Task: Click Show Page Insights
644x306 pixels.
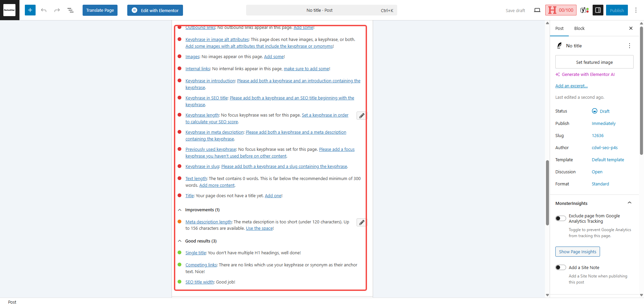Action: coord(577,251)
